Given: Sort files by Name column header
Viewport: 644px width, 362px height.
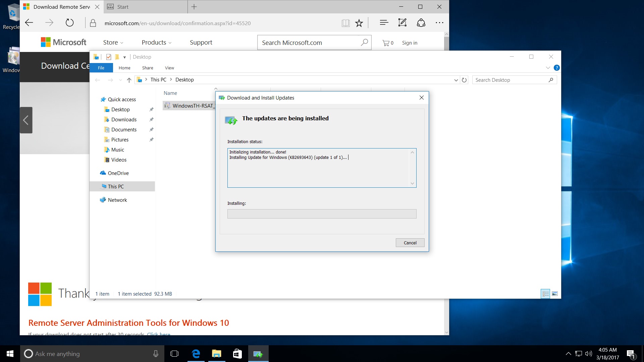Looking at the screenshot, I should 170,93.
